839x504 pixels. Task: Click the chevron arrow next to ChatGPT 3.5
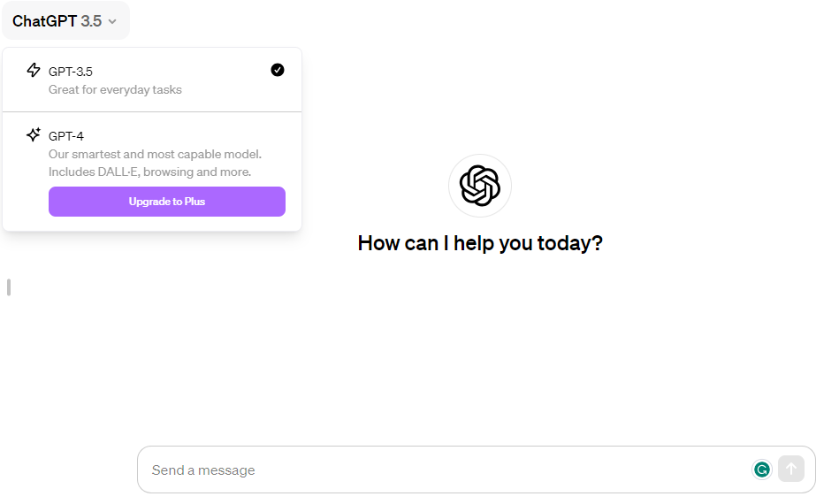coord(112,22)
